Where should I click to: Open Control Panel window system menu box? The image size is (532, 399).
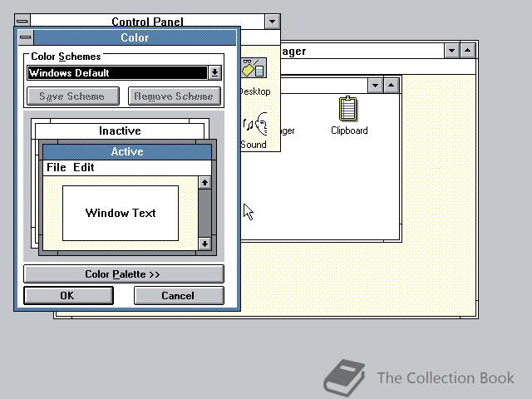[x=22, y=21]
